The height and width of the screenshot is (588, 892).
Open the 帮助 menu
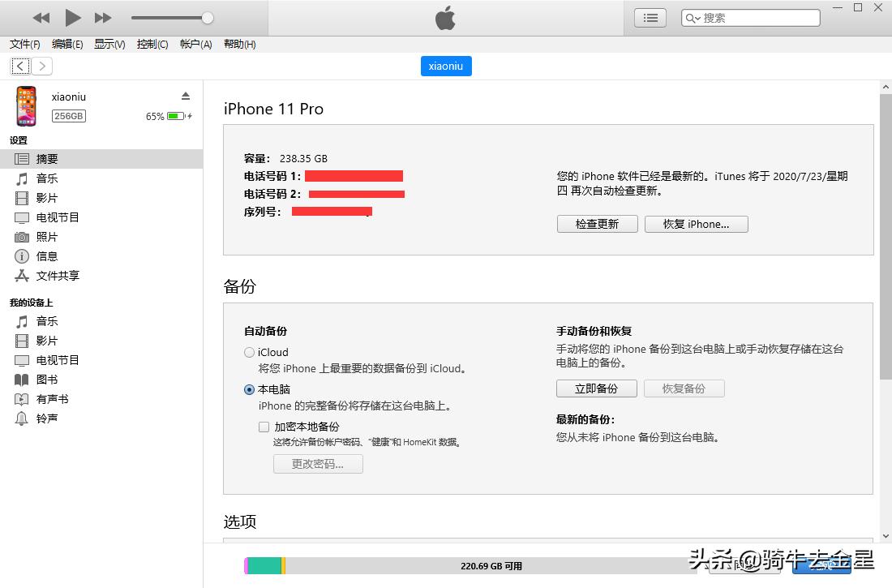pyautogui.click(x=238, y=44)
